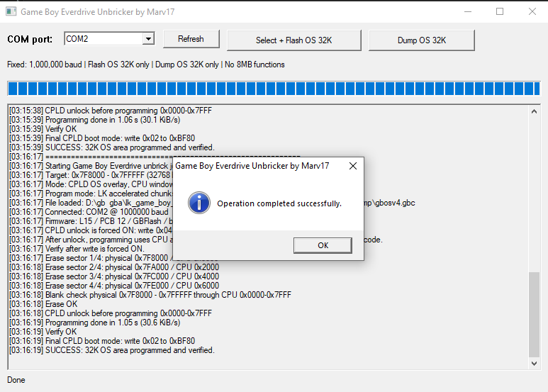Viewport: 548px width, 392px height.
Task: Maximize the Unbricker main window
Action: point(500,11)
